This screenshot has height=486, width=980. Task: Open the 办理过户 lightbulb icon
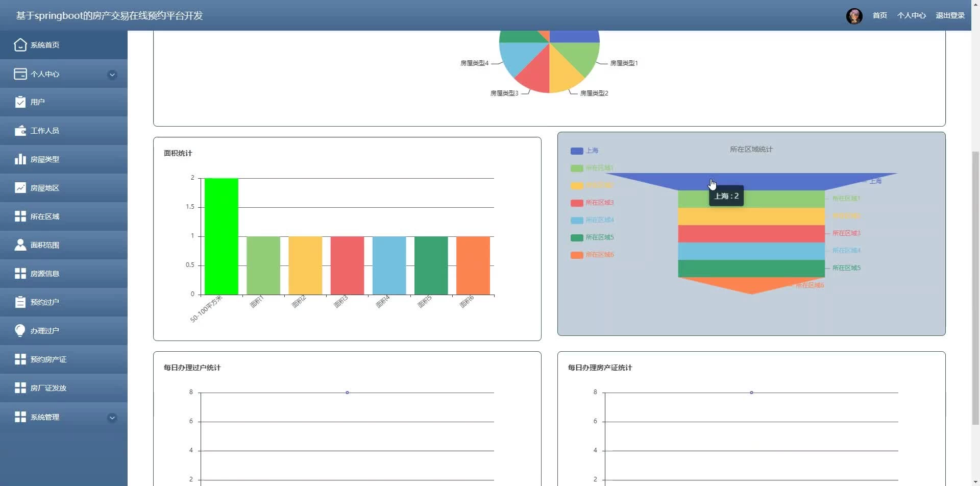pos(20,331)
